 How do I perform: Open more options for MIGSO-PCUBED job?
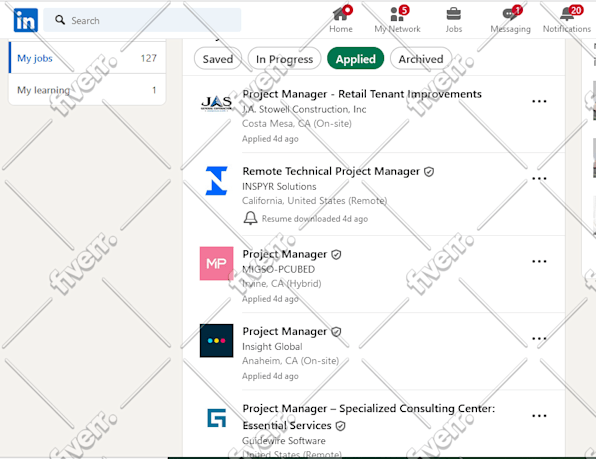click(539, 261)
